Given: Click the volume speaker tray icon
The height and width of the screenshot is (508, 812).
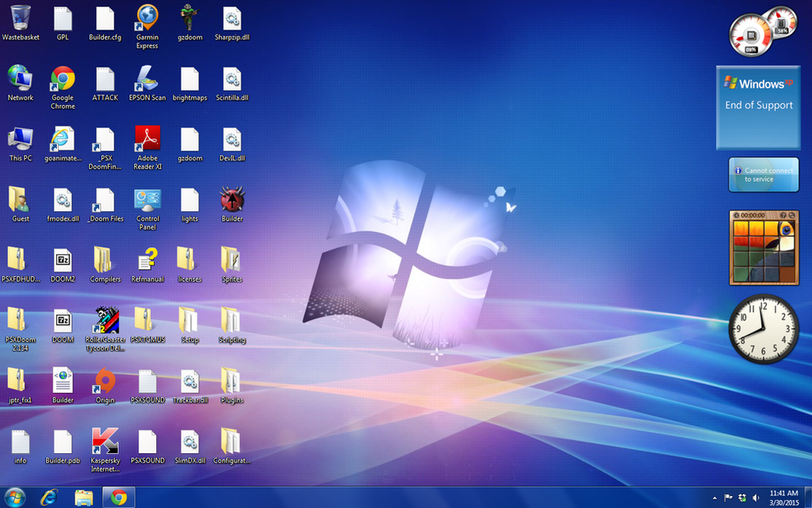Looking at the screenshot, I should tap(756, 498).
